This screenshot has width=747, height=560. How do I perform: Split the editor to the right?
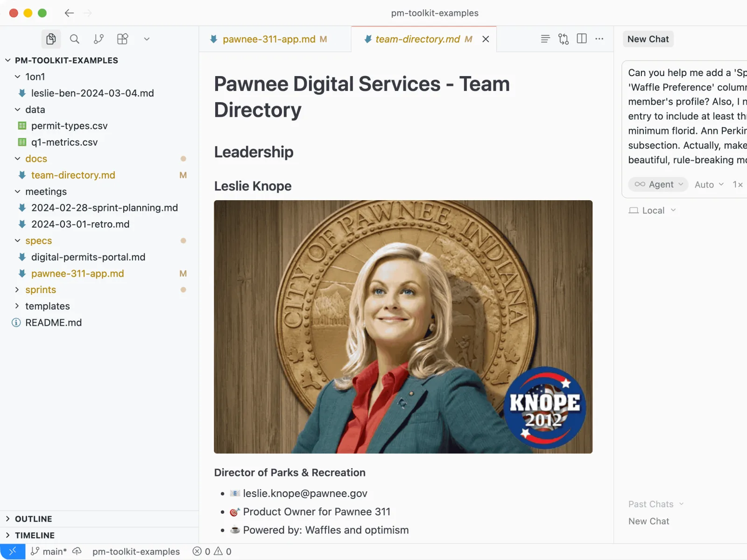pos(582,39)
